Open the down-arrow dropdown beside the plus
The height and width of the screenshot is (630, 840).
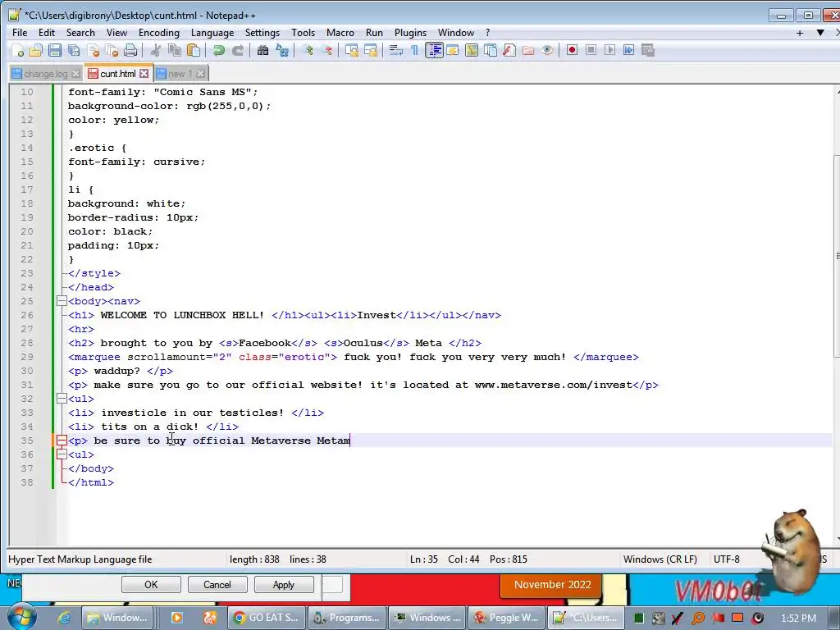pyautogui.click(x=820, y=33)
